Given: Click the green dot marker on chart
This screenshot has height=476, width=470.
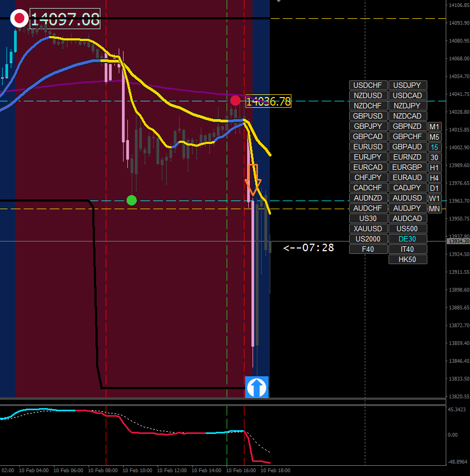Looking at the screenshot, I should 132,201.
